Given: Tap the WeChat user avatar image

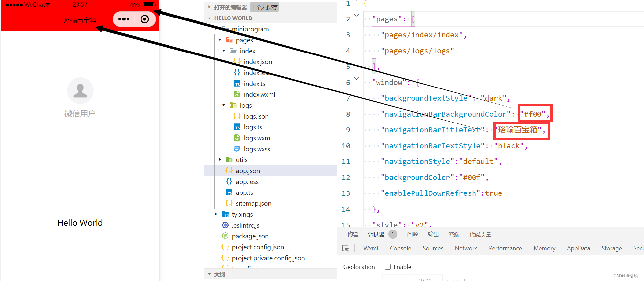Looking at the screenshot, I should coord(80,90).
